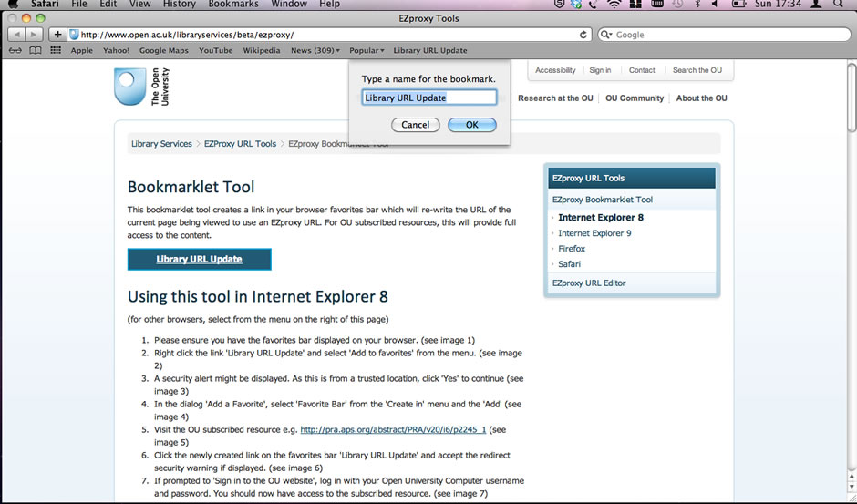This screenshot has width=857, height=504.
Task: Open Library URL Update in bookmarks bar
Action: [x=430, y=50]
